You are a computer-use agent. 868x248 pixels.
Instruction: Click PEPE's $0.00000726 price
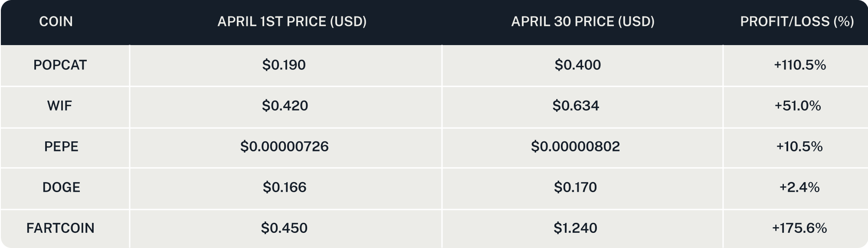click(285, 147)
